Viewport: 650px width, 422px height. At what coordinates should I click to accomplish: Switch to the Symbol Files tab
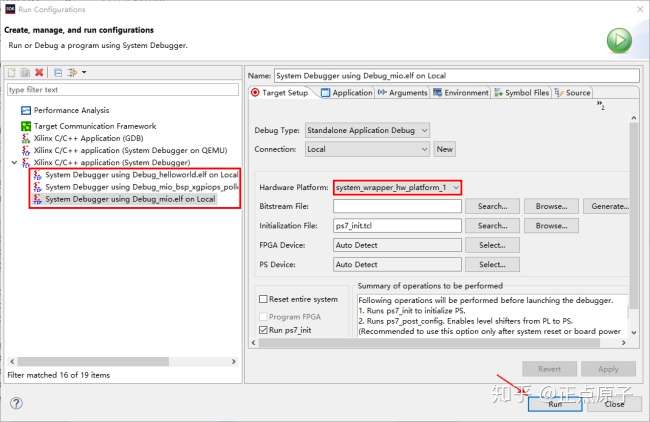(522, 93)
